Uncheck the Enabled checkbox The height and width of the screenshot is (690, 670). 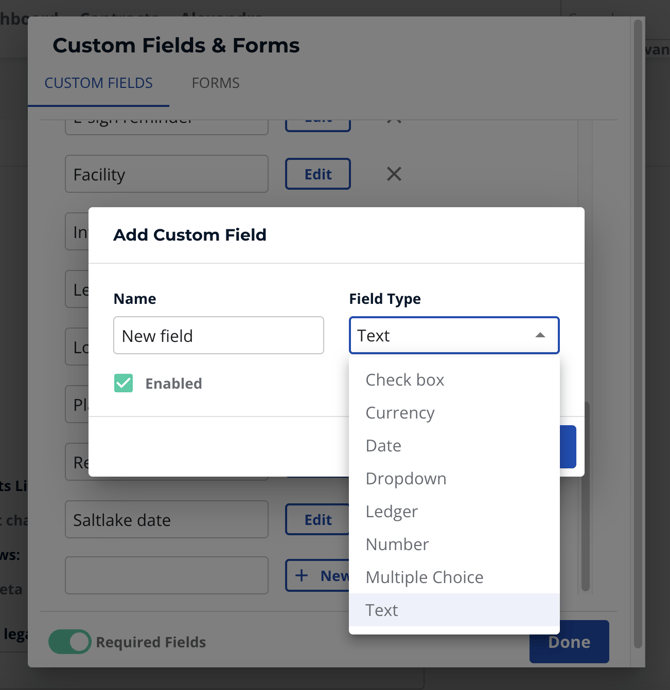(124, 383)
